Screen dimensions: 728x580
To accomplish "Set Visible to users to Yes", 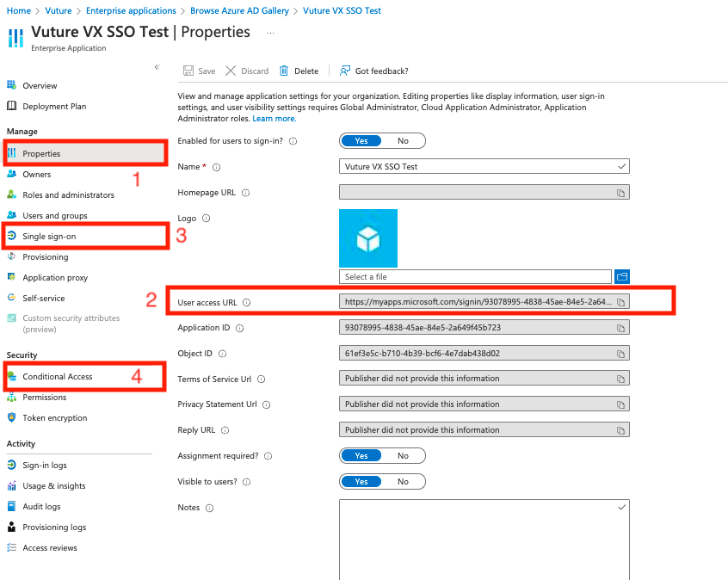I will click(x=361, y=482).
